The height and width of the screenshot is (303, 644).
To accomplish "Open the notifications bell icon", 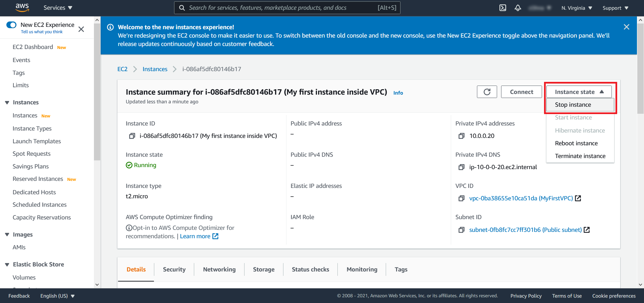I will point(518,8).
